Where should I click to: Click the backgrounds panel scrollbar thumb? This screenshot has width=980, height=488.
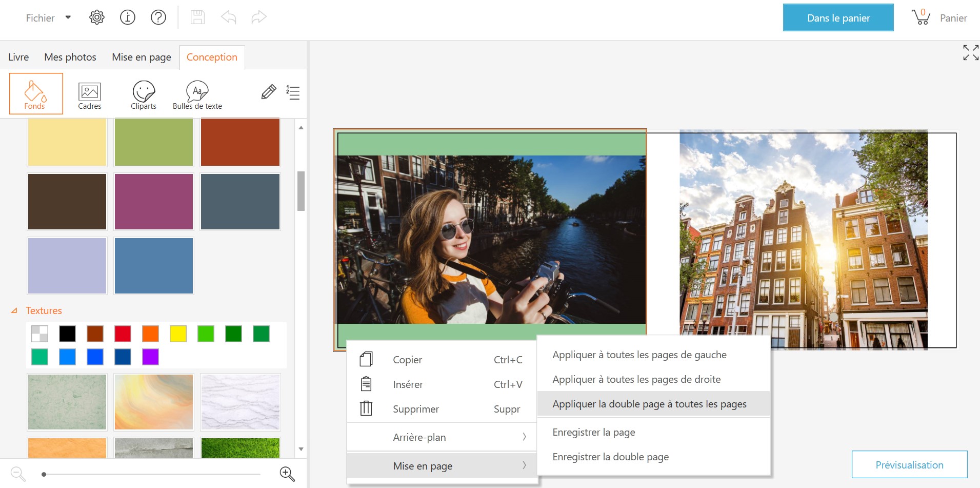click(301, 191)
